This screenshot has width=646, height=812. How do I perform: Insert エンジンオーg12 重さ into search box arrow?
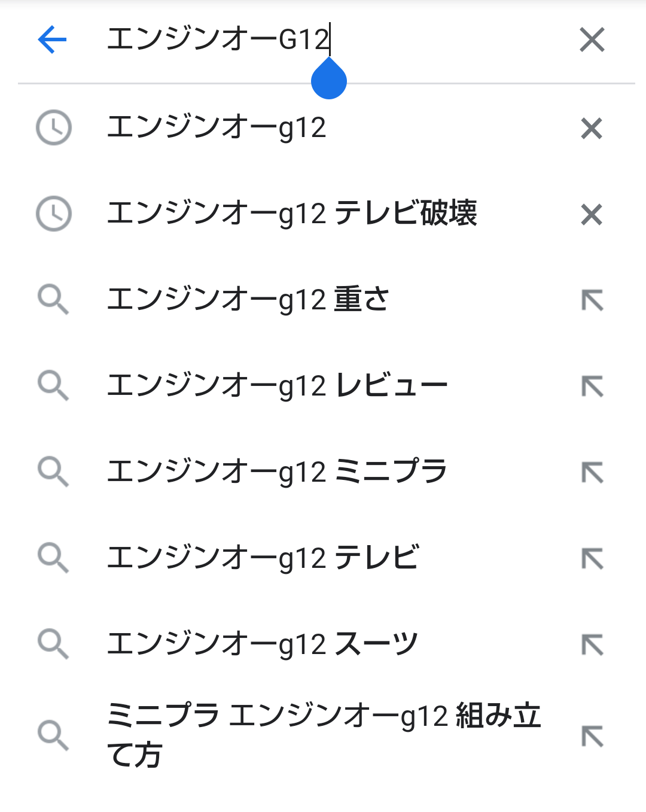tap(592, 300)
